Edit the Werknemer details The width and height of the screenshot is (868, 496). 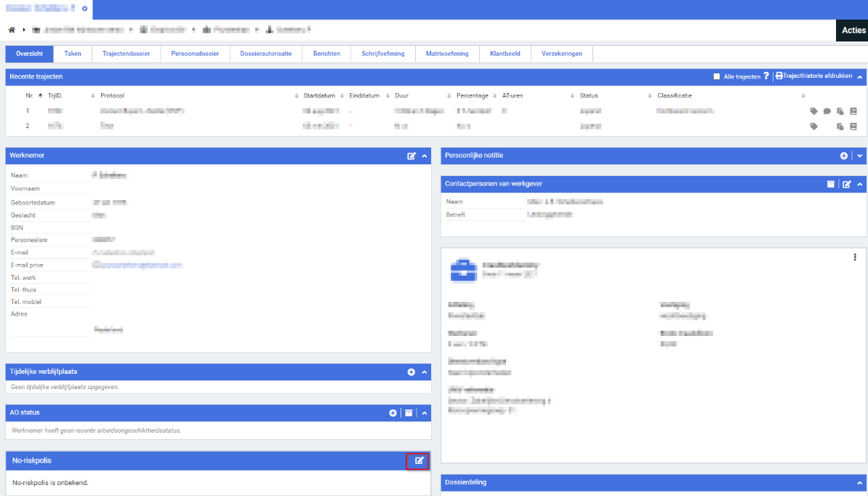(411, 156)
